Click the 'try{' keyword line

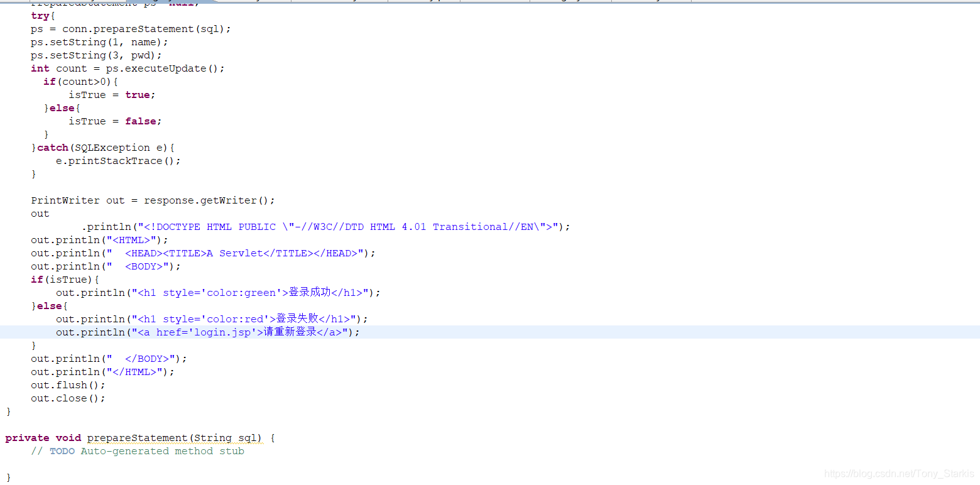(43, 16)
